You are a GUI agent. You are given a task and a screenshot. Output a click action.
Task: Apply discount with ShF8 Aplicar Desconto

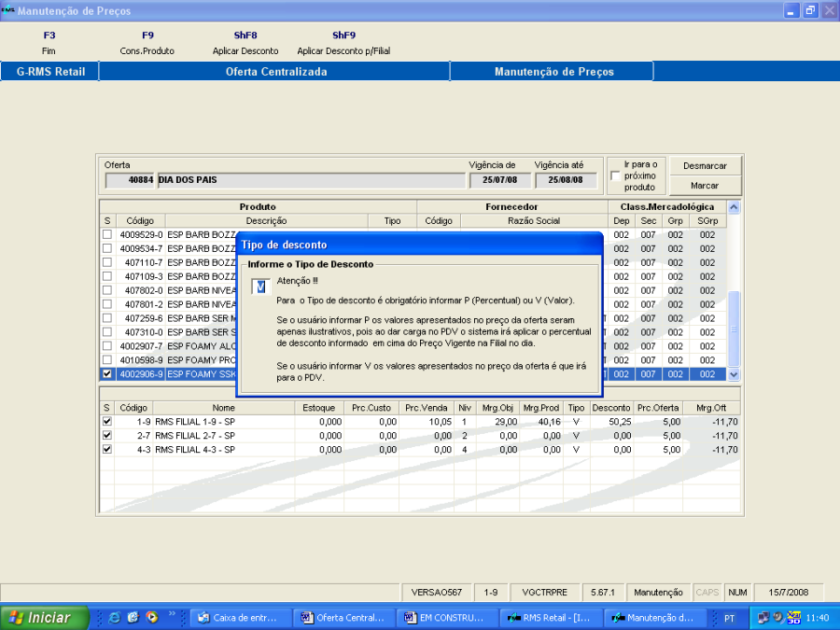(245, 43)
